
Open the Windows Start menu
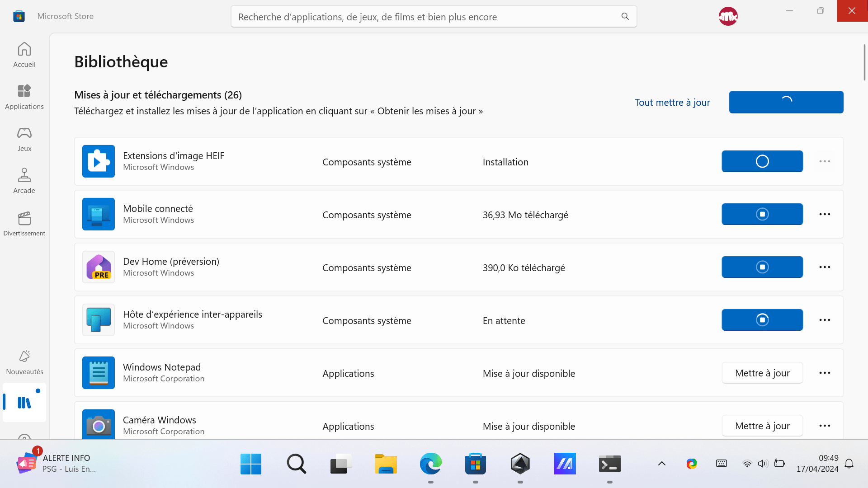click(x=251, y=464)
